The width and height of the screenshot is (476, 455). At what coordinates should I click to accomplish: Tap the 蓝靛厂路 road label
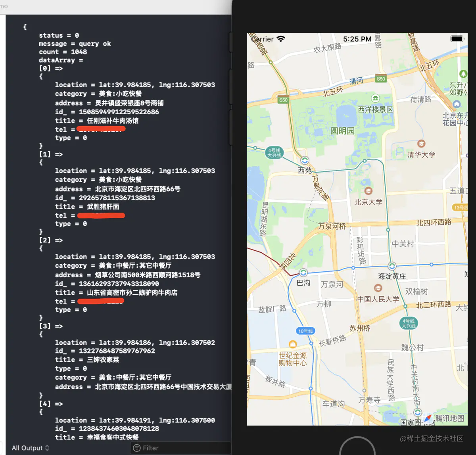click(x=272, y=309)
